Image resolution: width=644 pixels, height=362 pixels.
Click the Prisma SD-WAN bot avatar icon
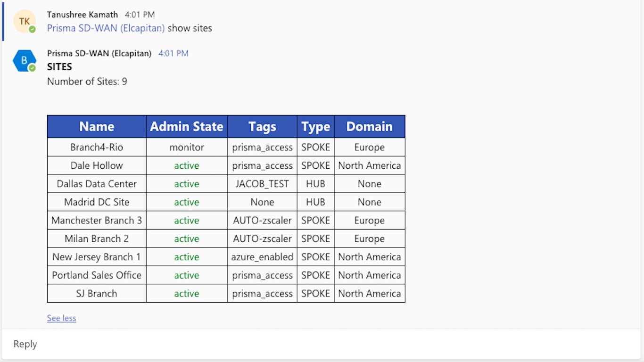pyautogui.click(x=24, y=61)
